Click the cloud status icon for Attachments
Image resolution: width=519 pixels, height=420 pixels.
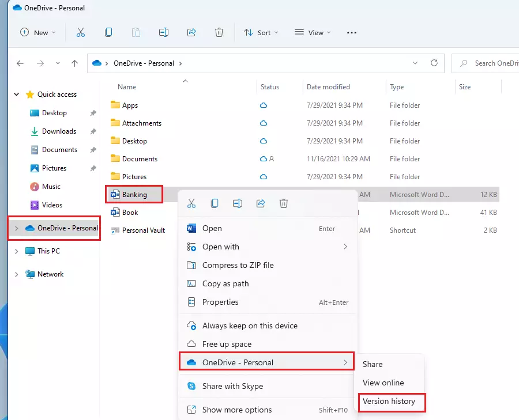pyautogui.click(x=264, y=123)
